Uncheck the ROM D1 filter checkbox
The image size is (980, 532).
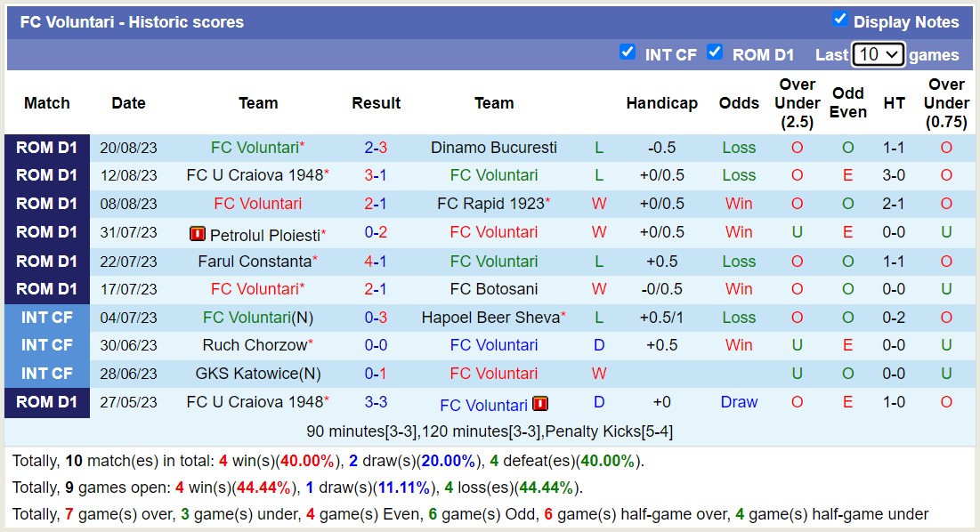coord(715,52)
